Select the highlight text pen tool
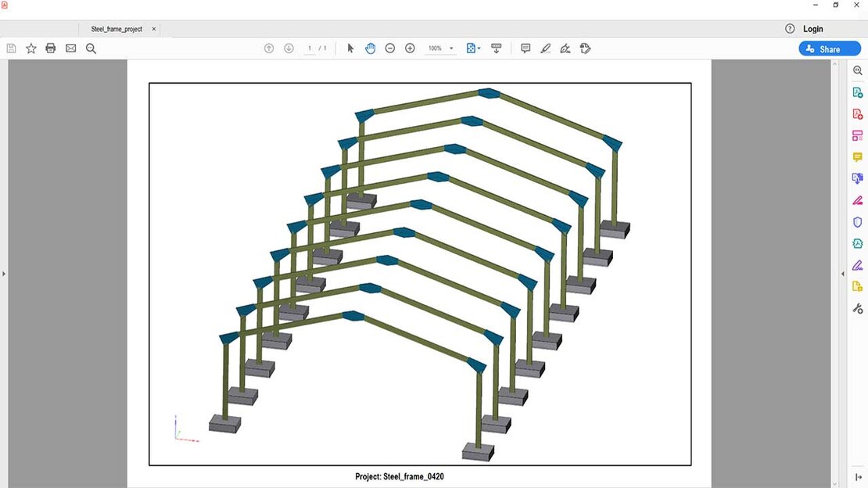 coord(546,48)
